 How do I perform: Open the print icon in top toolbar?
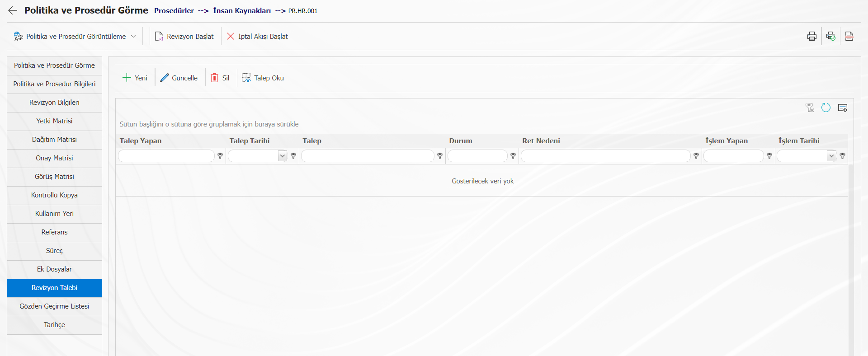tap(812, 36)
